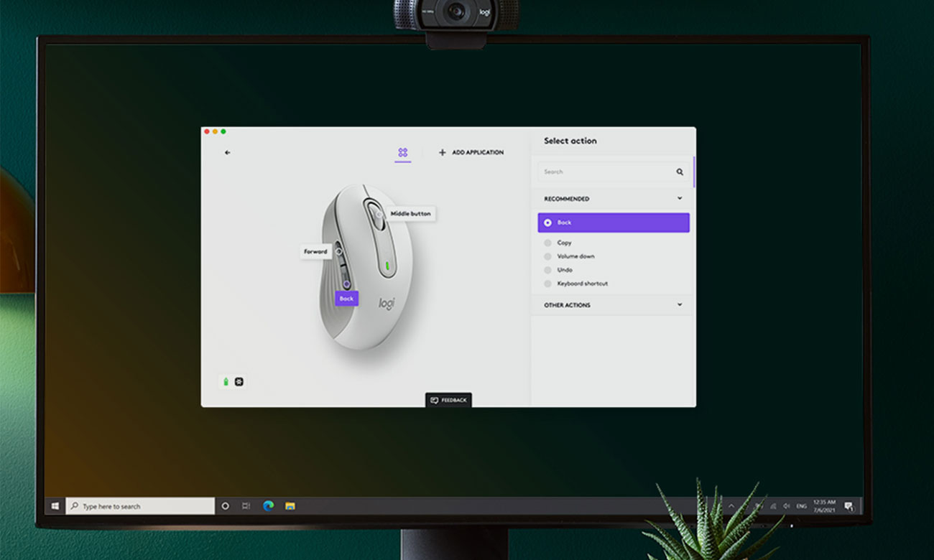The height and width of the screenshot is (560, 934).
Task: Open Microsoft Edge from the taskbar
Action: pos(269,506)
